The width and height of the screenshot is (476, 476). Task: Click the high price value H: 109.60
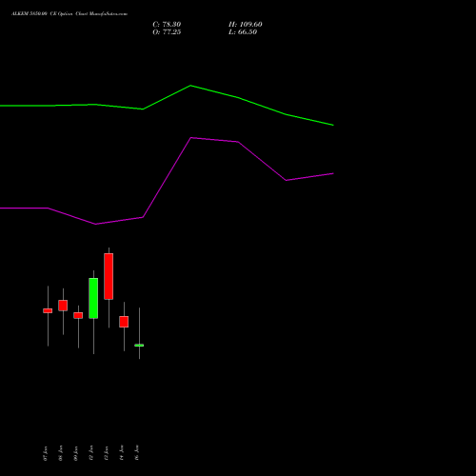246,25
